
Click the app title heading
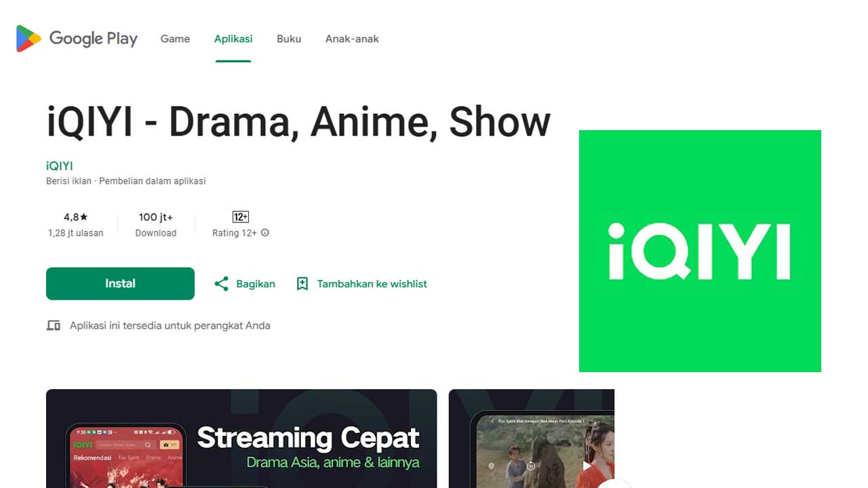pyautogui.click(x=298, y=123)
